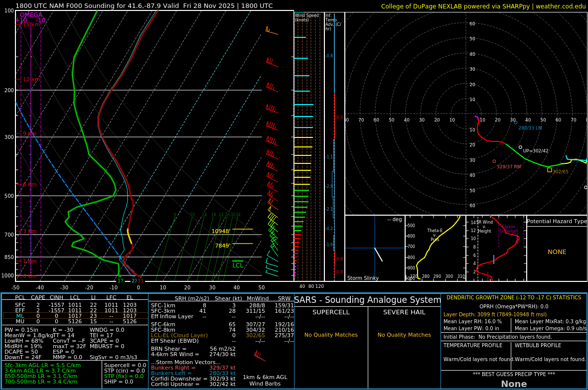Screen dimensions: 588x390
Task: Select the MU parcel row
Action: (x=75, y=321)
